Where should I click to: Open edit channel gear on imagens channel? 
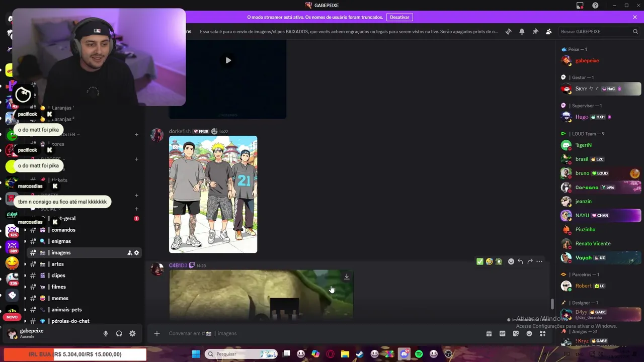point(136,253)
